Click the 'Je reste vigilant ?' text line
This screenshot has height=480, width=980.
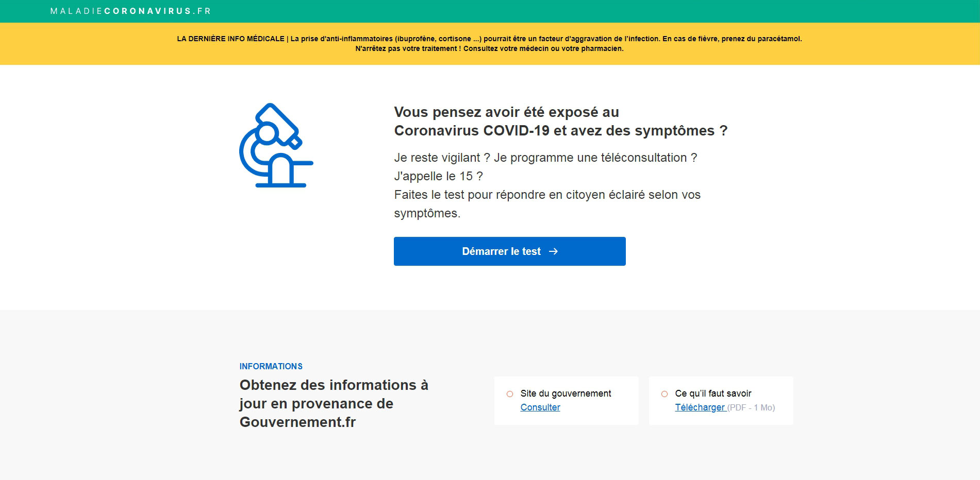coord(545,158)
